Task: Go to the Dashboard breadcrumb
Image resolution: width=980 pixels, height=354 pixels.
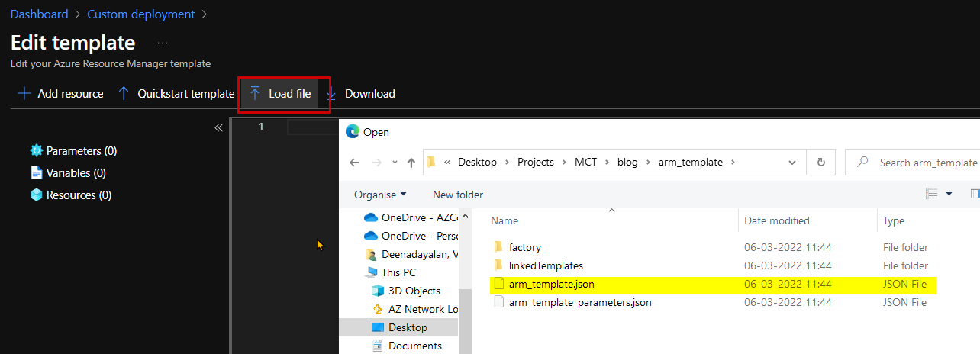Action: click(39, 14)
